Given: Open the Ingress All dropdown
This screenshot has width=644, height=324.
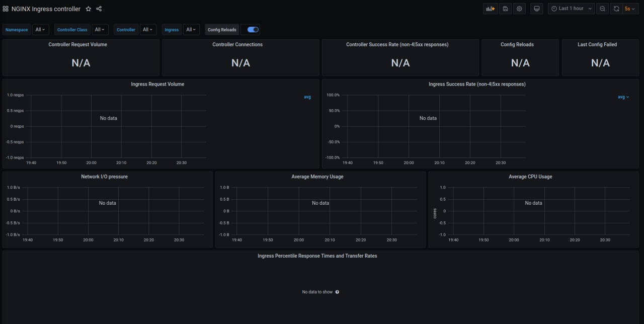Looking at the screenshot, I should click(191, 30).
